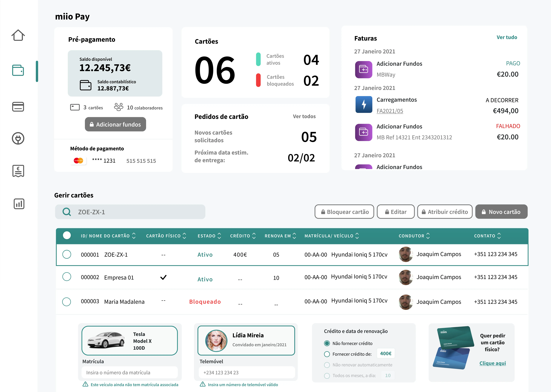
Task: Click the search magnifier icon
Action: [x=67, y=212]
